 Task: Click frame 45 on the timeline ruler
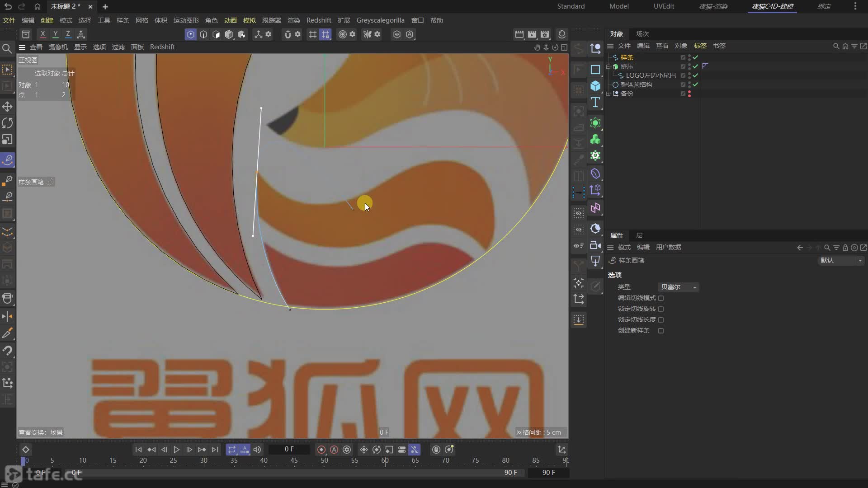click(294, 460)
